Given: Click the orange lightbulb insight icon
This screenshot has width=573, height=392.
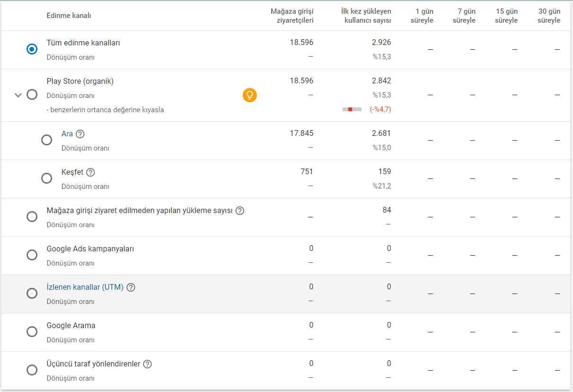Looking at the screenshot, I should [250, 95].
